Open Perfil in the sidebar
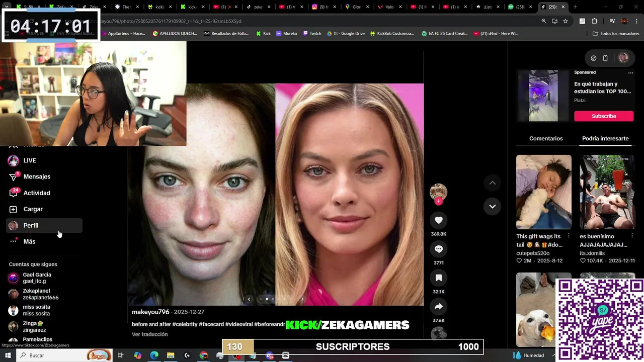Image resolution: width=644 pixels, height=362 pixels. 44,225
